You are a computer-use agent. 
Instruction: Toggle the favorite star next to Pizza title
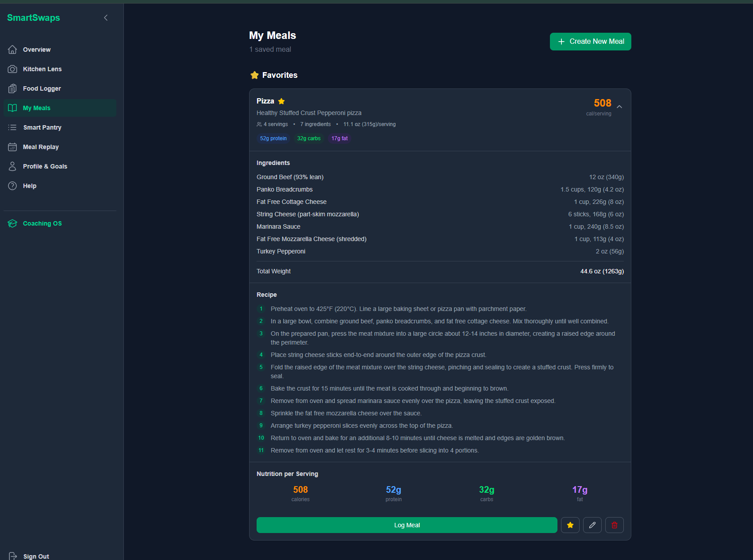281,101
